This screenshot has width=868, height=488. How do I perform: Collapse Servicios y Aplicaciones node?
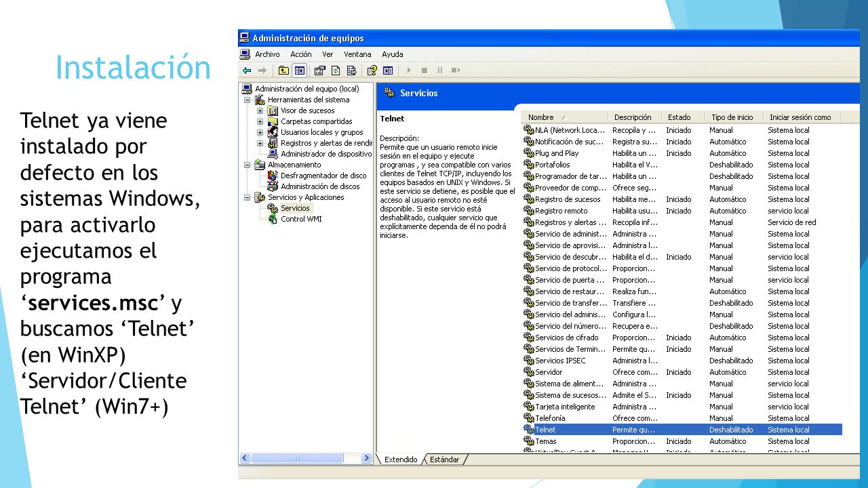248,197
